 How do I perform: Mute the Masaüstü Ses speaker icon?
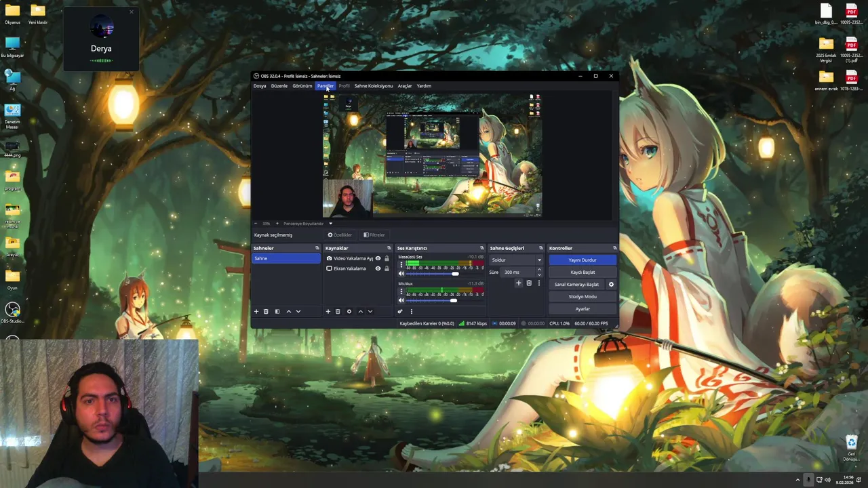click(401, 274)
